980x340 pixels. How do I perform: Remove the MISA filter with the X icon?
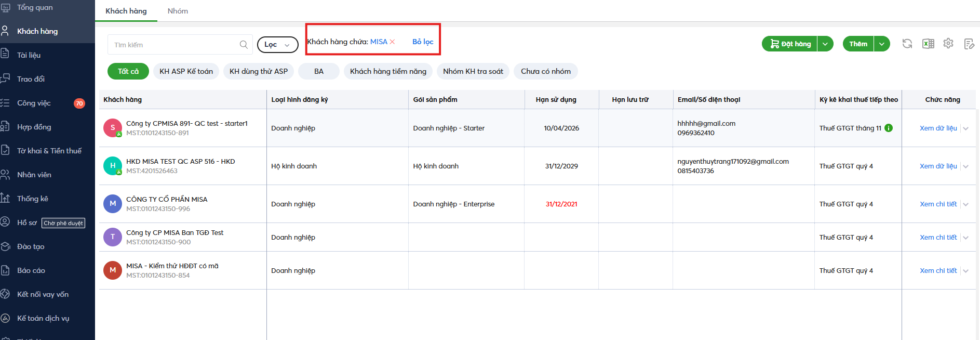(392, 42)
